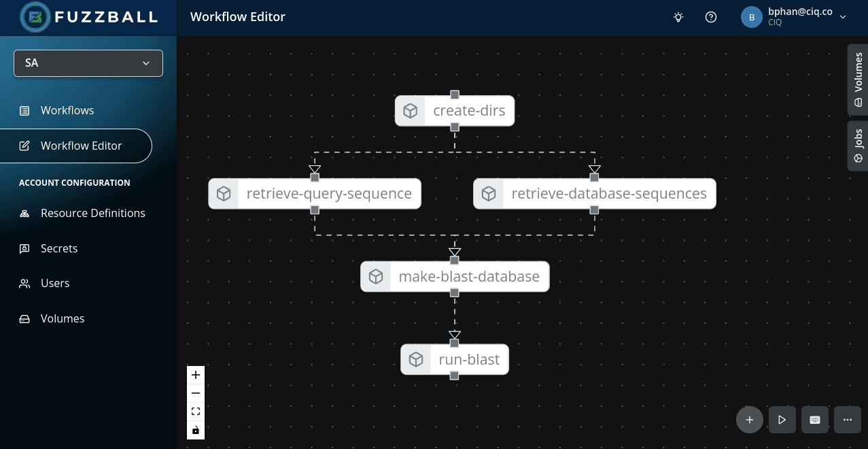868x449 pixels.
Task: Open the Volumes side tab
Action: (858, 80)
